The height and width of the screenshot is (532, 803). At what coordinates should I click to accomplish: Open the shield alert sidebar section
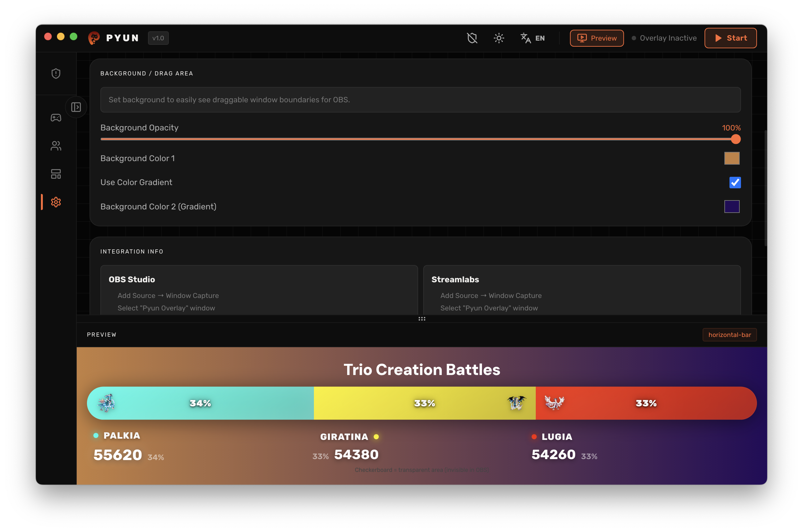click(x=56, y=73)
